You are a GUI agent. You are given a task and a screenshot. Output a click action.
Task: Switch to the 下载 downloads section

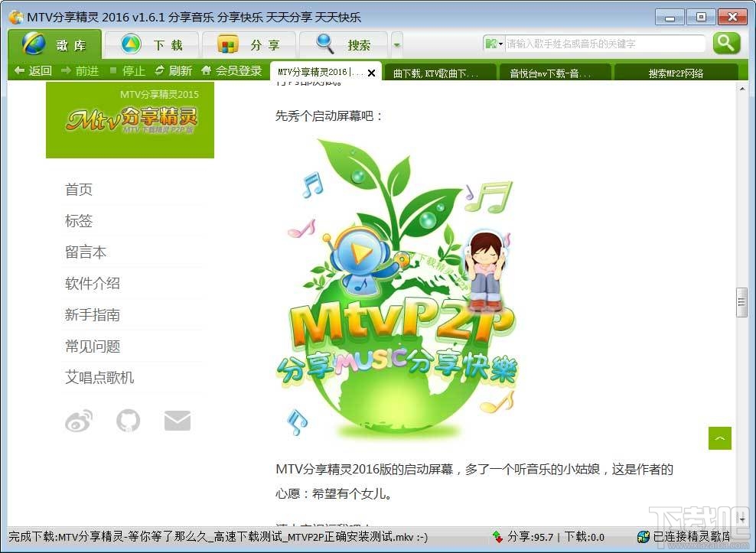(151, 44)
